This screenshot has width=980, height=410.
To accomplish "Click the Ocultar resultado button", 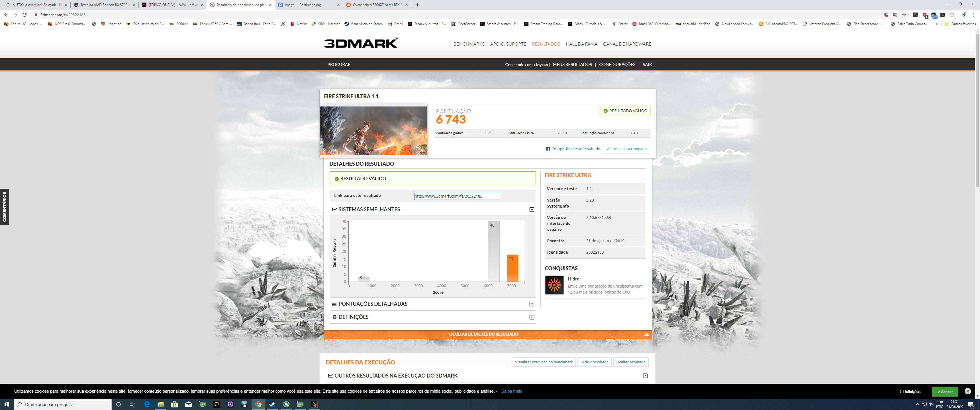I will click(x=630, y=362).
